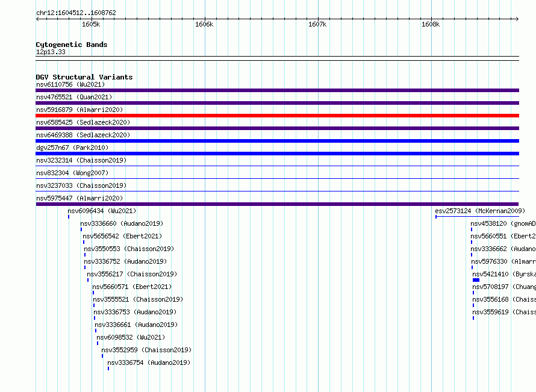
Task: Click the 1606k ruler tick label
Action: pyautogui.click(x=204, y=24)
